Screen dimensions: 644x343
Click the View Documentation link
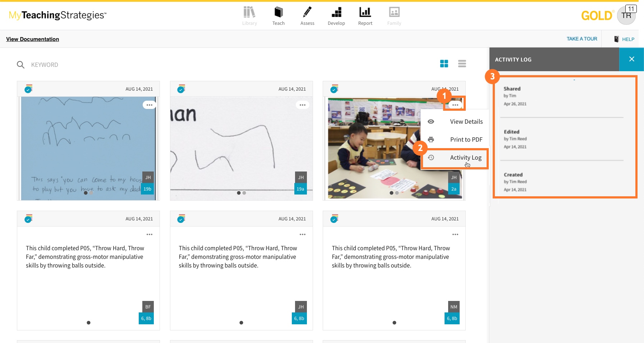click(x=33, y=39)
